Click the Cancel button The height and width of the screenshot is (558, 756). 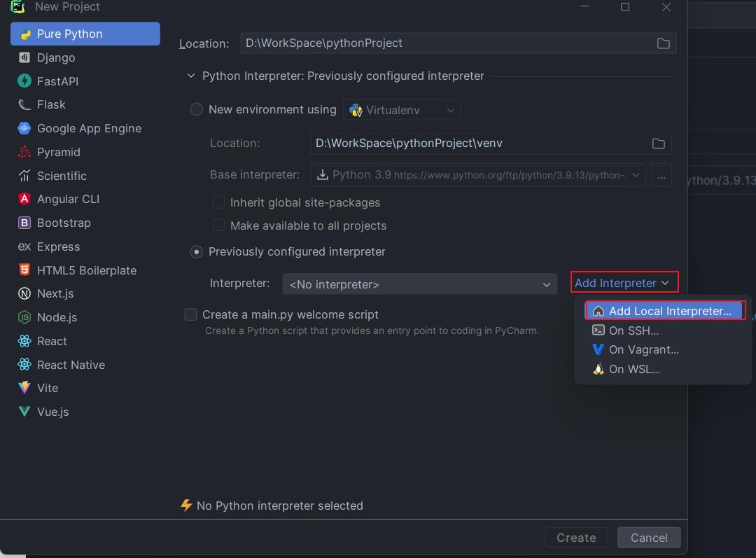pos(649,537)
